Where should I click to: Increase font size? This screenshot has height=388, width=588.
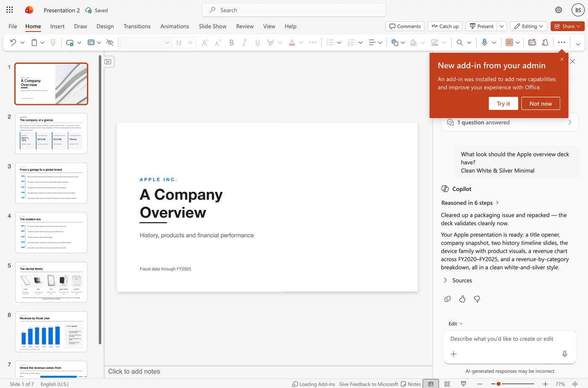coord(205,42)
